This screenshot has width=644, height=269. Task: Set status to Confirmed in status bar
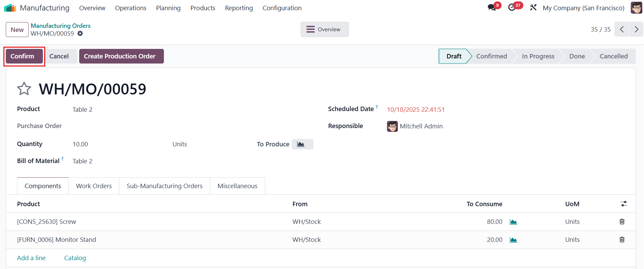pos(491,56)
